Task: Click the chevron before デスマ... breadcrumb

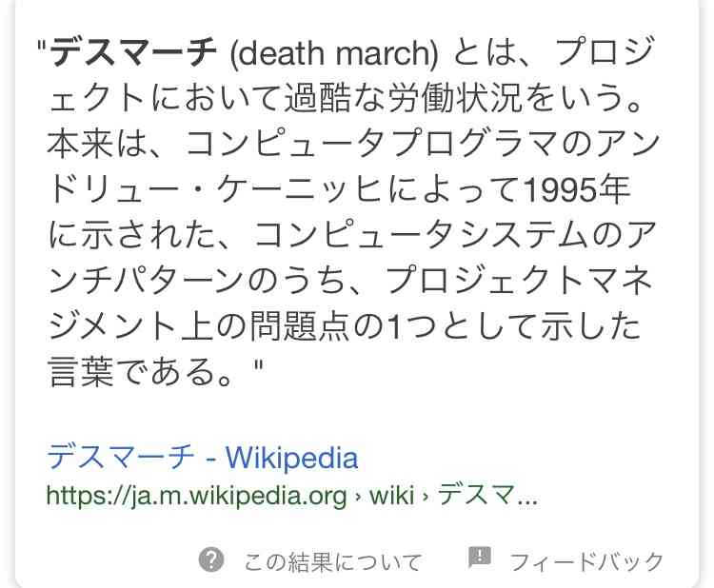Action: [x=426, y=496]
